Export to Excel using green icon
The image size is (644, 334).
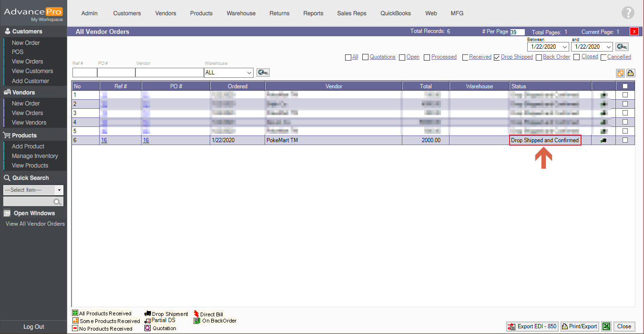click(606, 326)
